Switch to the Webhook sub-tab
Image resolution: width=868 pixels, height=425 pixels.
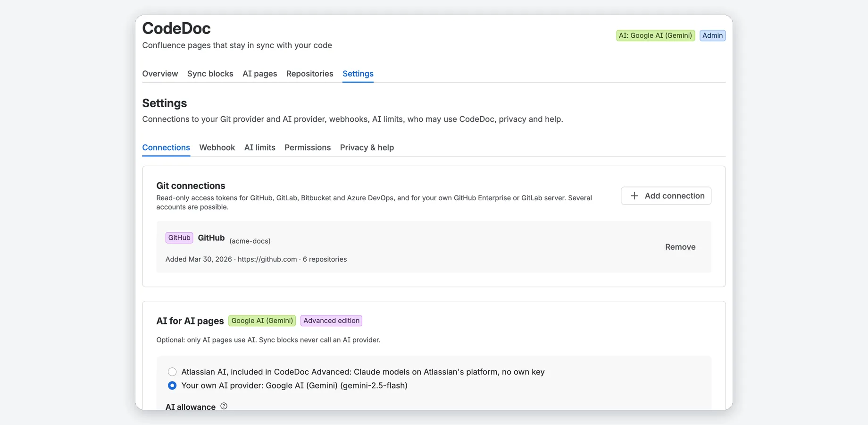tap(217, 147)
